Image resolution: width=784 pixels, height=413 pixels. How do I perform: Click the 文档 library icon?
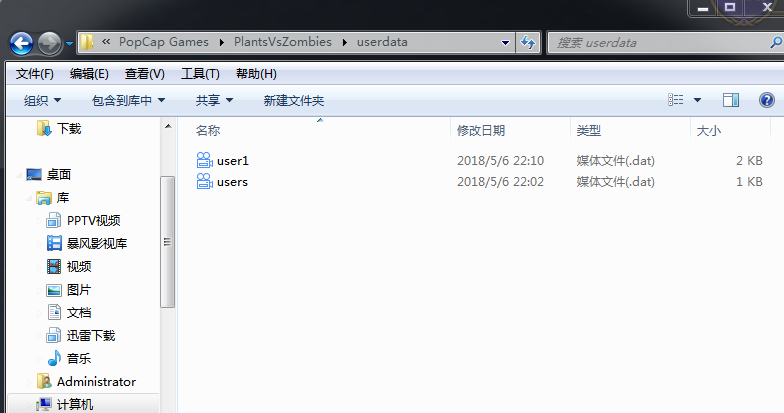click(x=54, y=312)
